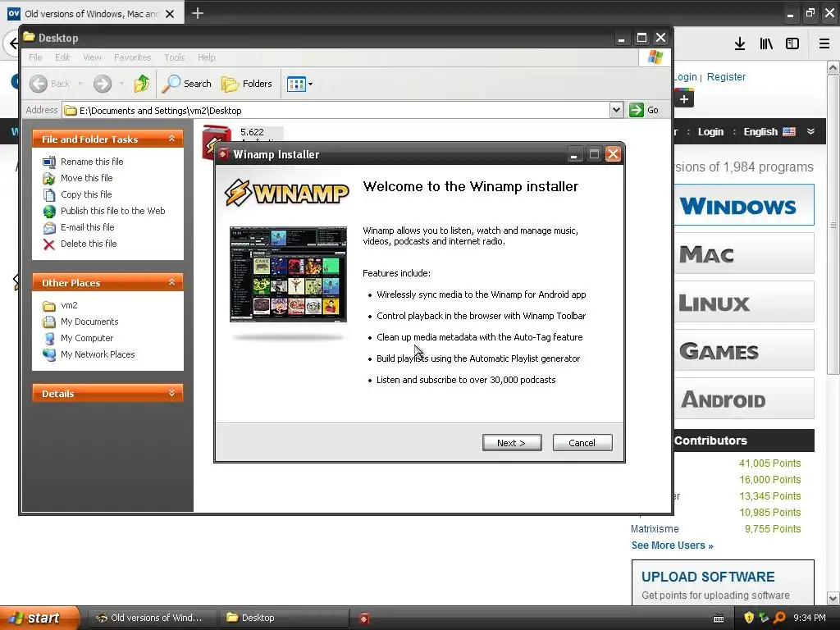Open the Forward history dropdown arrow
Image resolution: width=840 pixels, height=630 pixels.
pos(121,84)
